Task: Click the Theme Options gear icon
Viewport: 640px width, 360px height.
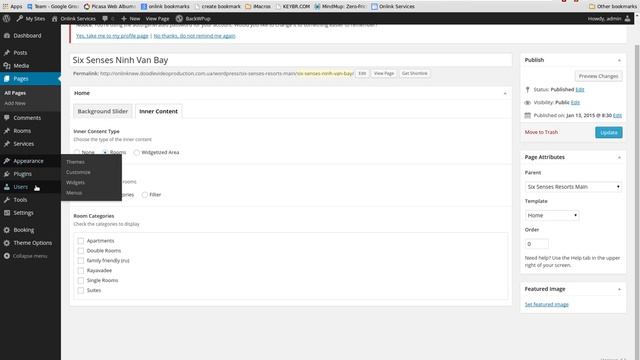Action: [7, 243]
